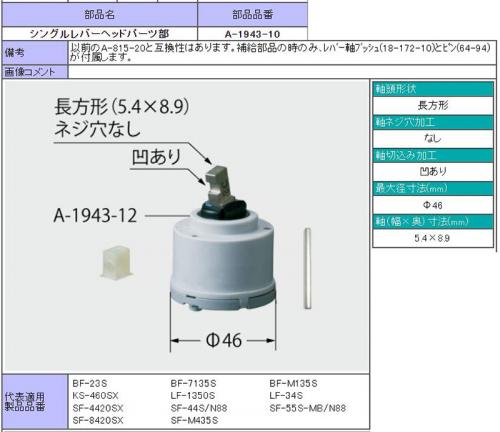Viewport: 500px width, 432px height.
Task: Click the 最大径寸法(mm) spec header
Action: [433, 189]
